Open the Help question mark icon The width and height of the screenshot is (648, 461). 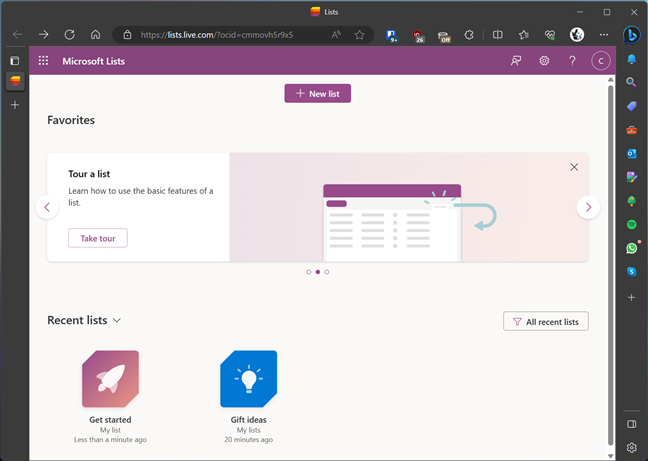pyautogui.click(x=572, y=61)
